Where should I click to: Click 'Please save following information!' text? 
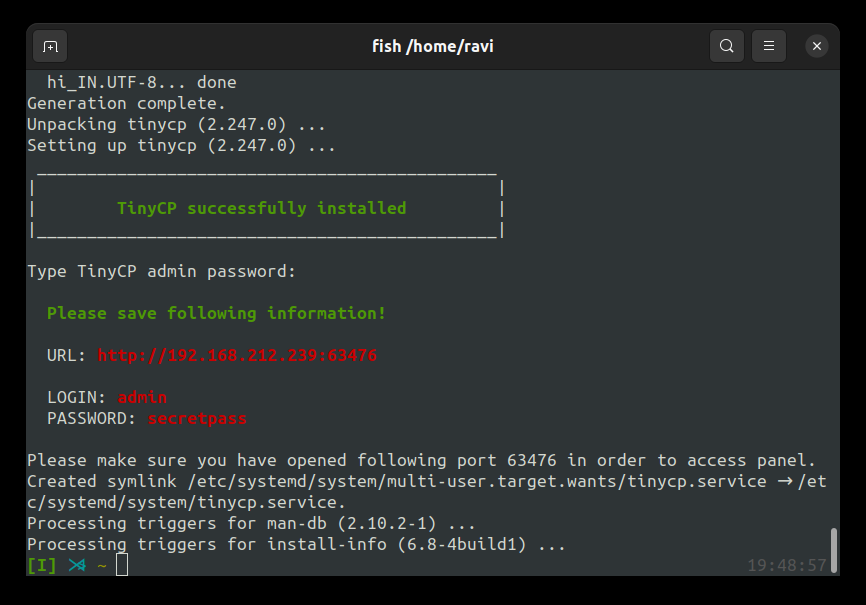click(x=216, y=314)
